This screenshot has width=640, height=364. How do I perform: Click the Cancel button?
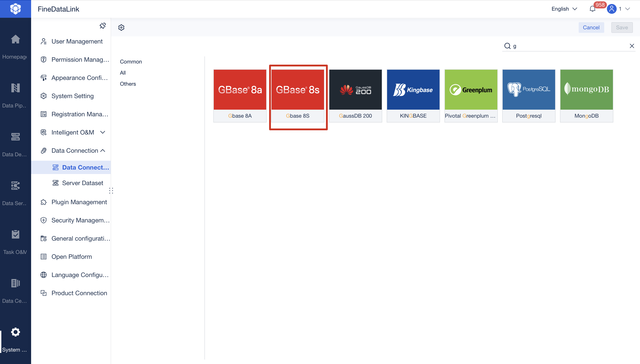click(591, 28)
